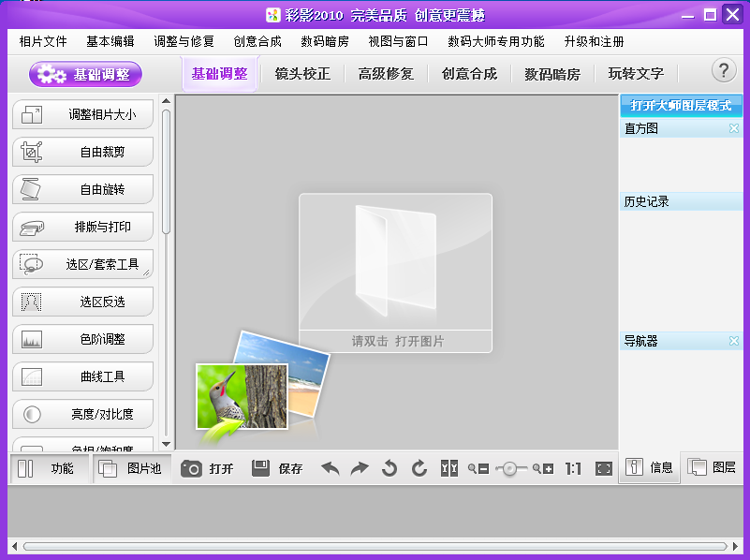This screenshot has width=750, height=560.
Task: Set zoom to 1:1 actual size
Action: click(x=573, y=468)
